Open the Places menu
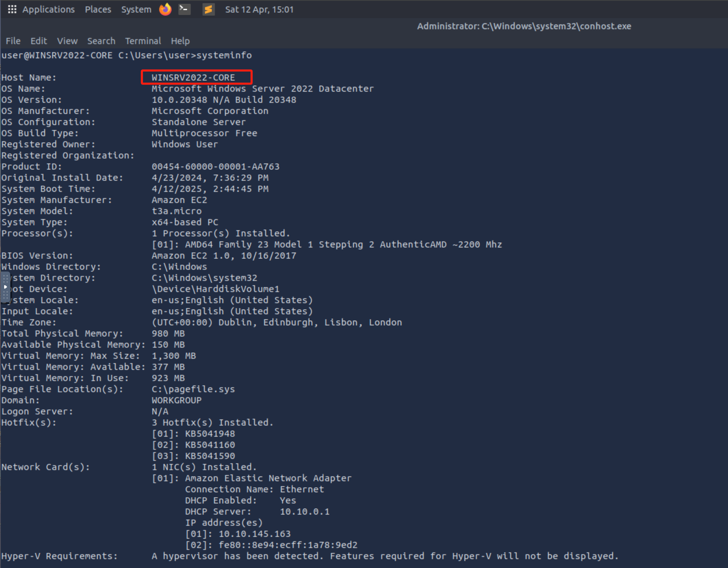Viewport: 728px width, 568px height. tap(98, 9)
